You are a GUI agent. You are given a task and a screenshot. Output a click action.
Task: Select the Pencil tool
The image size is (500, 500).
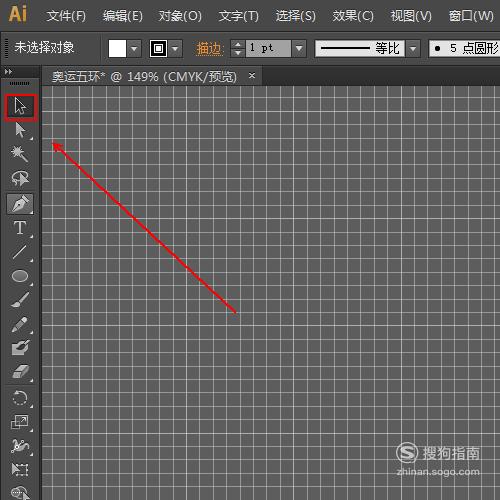tap(20, 324)
